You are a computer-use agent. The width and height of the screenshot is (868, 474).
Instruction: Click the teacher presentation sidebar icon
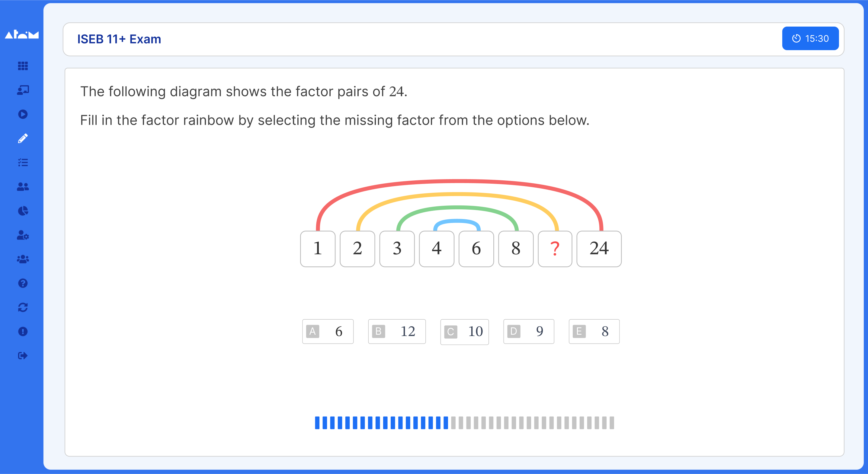(x=23, y=90)
